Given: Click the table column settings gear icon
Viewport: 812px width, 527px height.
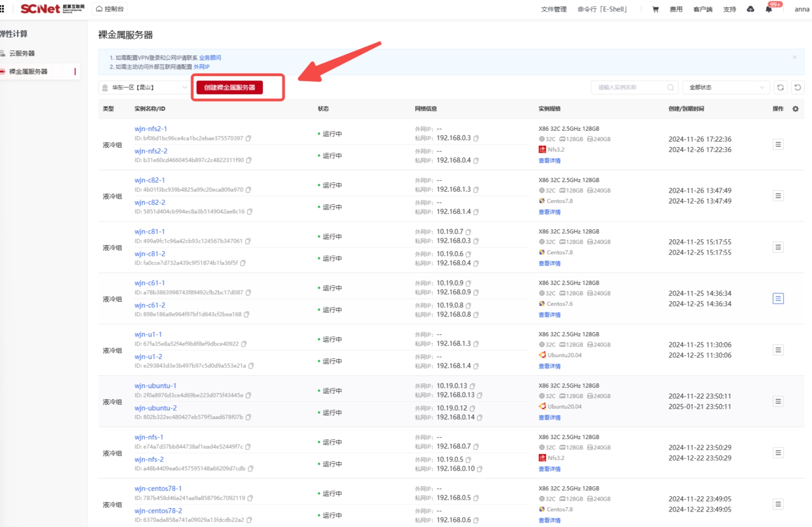Looking at the screenshot, I should pyautogui.click(x=795, y=109).
